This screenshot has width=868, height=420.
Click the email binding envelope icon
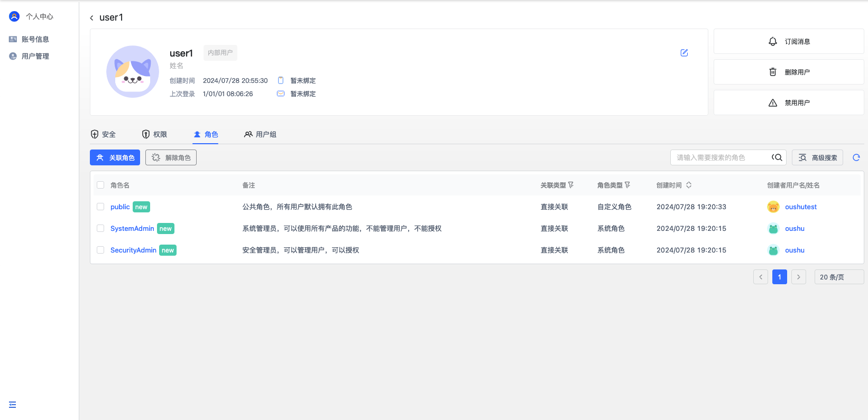coord(281,94)
